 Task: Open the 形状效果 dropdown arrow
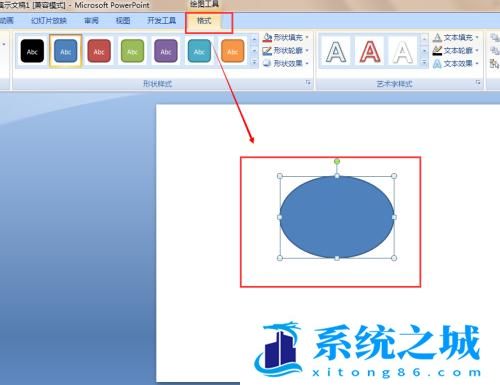(307, 63)
